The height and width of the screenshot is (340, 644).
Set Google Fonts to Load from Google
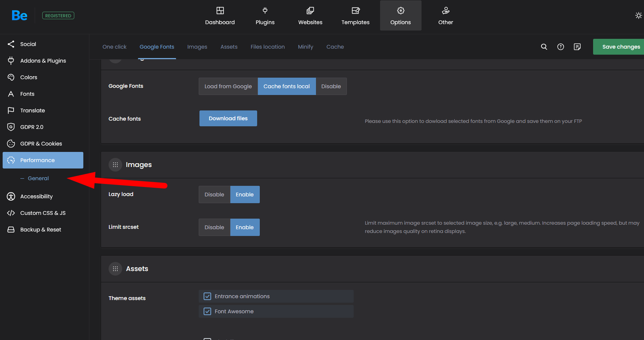click(228, 86)
